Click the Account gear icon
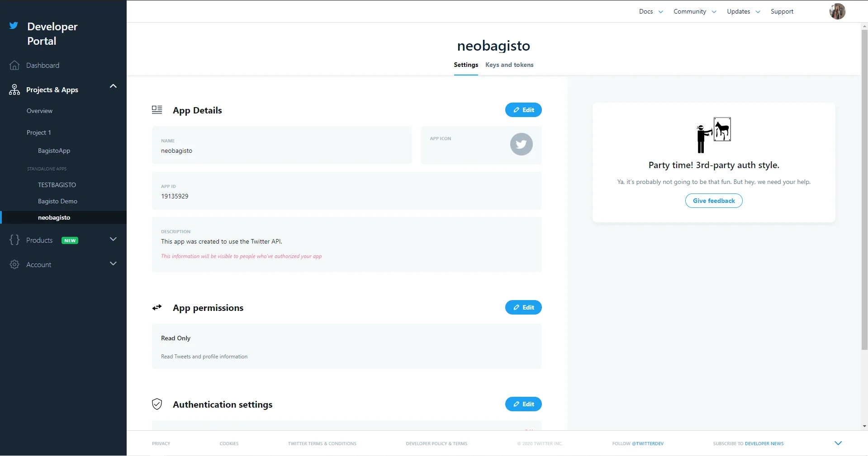Viewport: 868px width, 456px height. pyautogui.click(x=14, y=264)
